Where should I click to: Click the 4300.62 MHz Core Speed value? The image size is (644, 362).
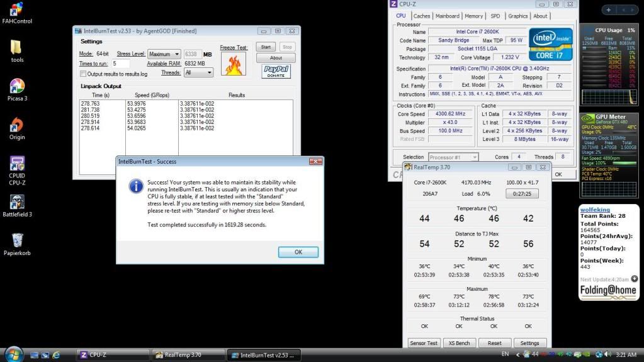[451, 114]
